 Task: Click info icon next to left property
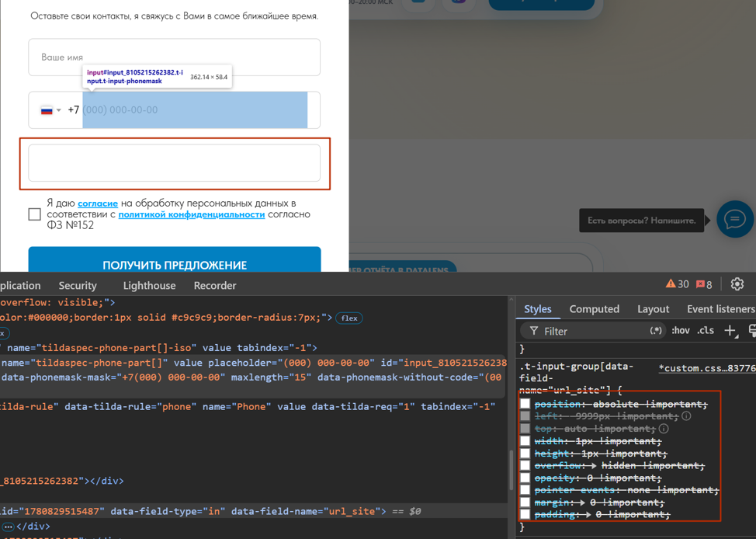coord(686,416)
